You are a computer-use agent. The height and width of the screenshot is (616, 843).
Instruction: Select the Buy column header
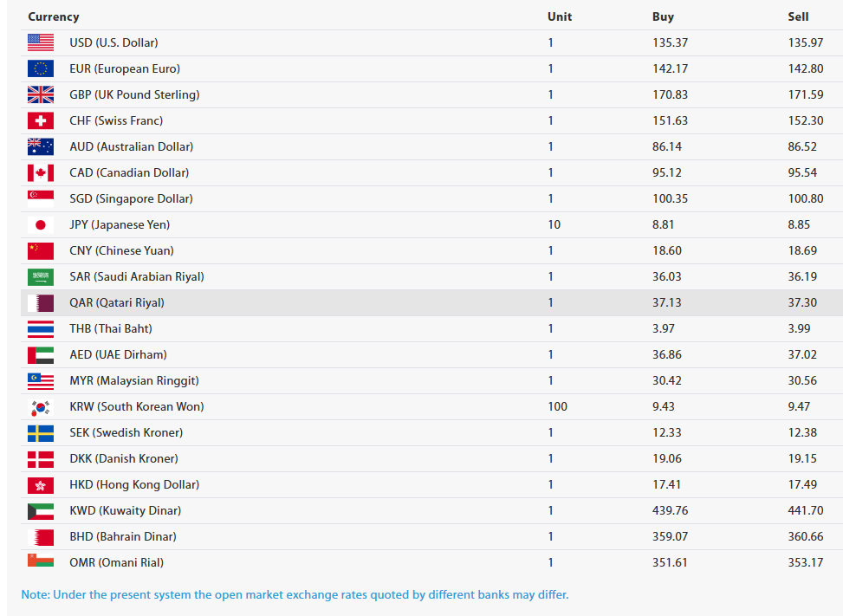pyautogui.click(x=663, y=16)
